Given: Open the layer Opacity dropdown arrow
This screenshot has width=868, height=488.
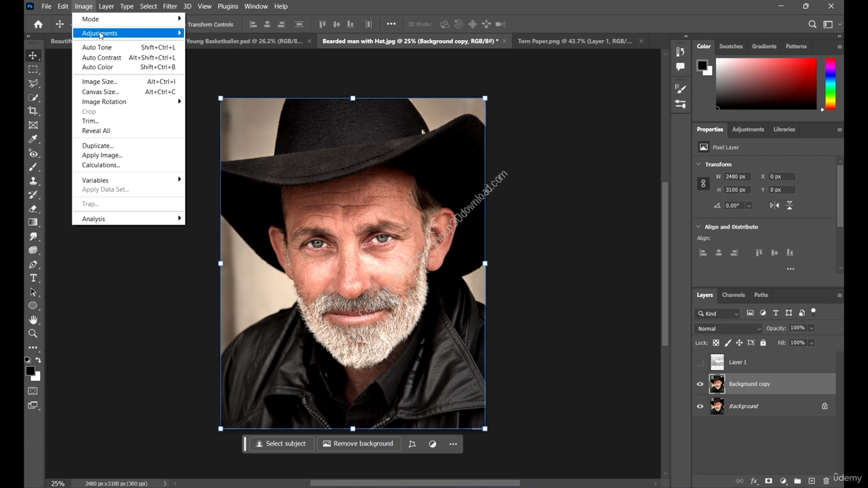Looking at the screenshot, I should click(811, 329).
